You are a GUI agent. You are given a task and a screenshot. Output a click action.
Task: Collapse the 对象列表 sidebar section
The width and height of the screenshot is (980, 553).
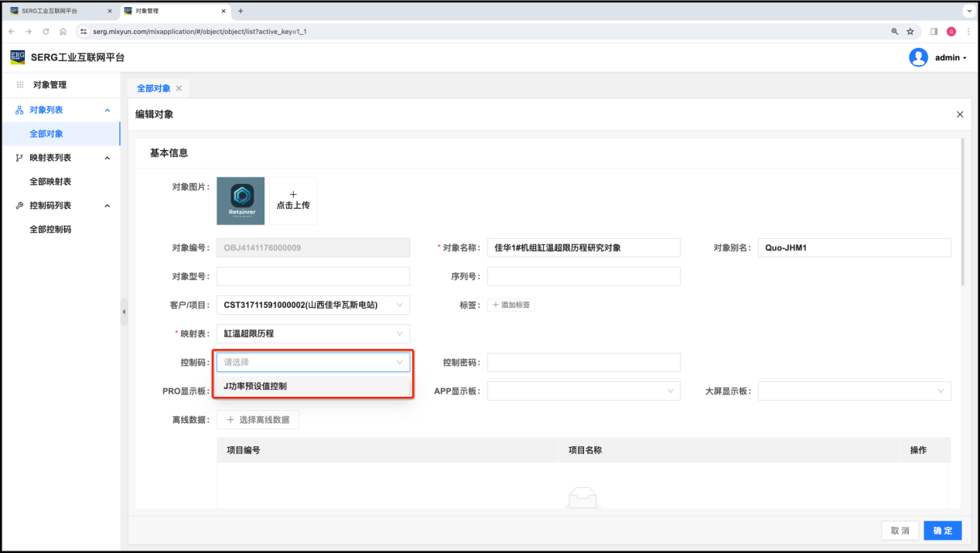[x=107, y=111]
